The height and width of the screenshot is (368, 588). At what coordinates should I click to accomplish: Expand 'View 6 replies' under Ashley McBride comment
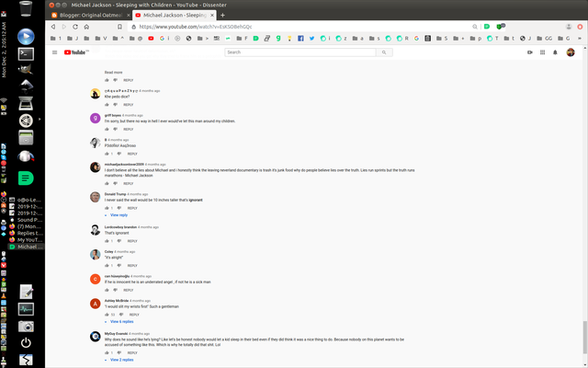(122, 322)
